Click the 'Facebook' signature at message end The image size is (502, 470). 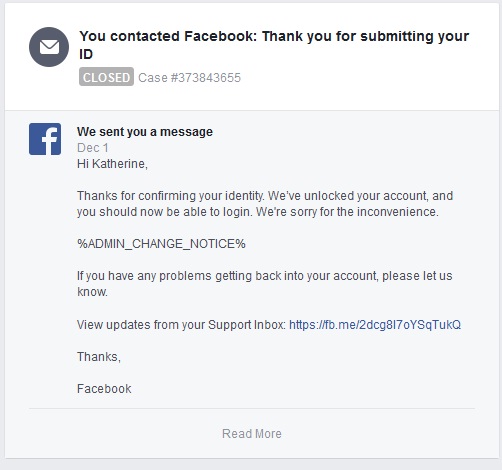[x=104, y=389]
